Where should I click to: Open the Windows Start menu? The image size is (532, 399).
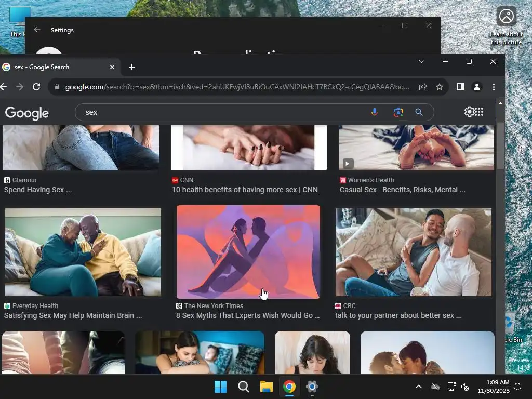coord(220,387)
